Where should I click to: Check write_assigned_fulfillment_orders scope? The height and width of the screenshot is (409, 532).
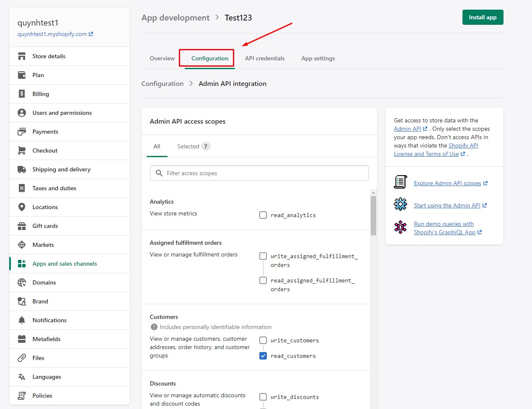tap(263, 256)
